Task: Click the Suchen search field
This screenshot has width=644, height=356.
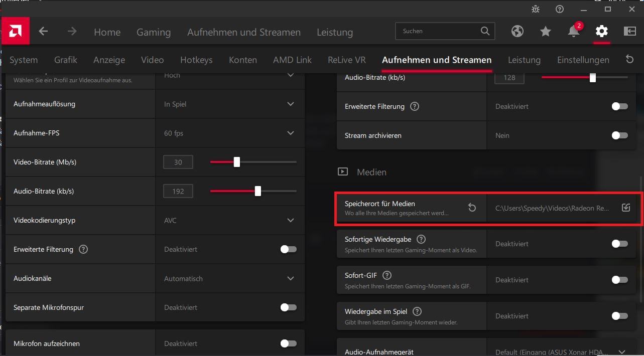Action: tap(439, 31)
